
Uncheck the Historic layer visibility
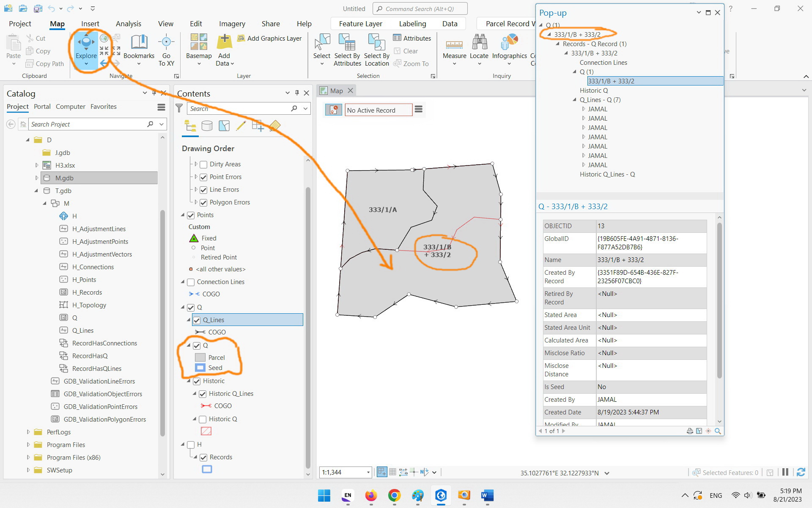point(197,381)
